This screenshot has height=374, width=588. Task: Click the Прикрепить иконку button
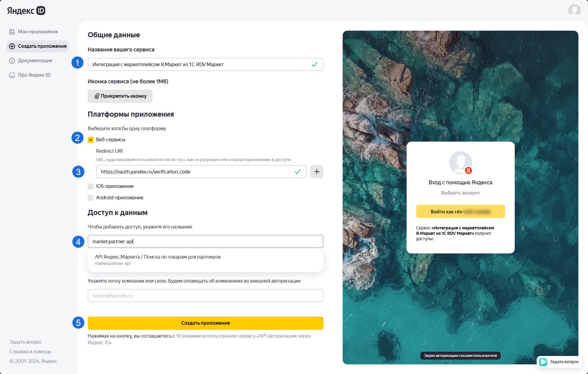tap(120, 96)
